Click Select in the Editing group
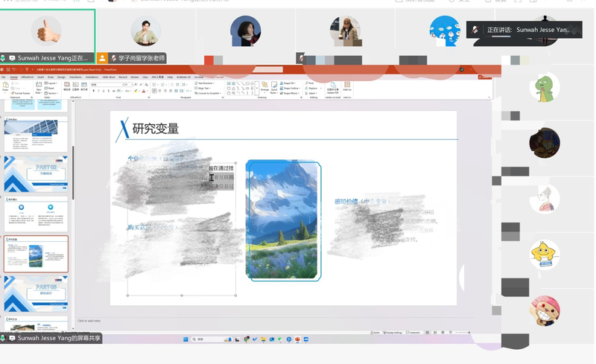 (311, 93)
